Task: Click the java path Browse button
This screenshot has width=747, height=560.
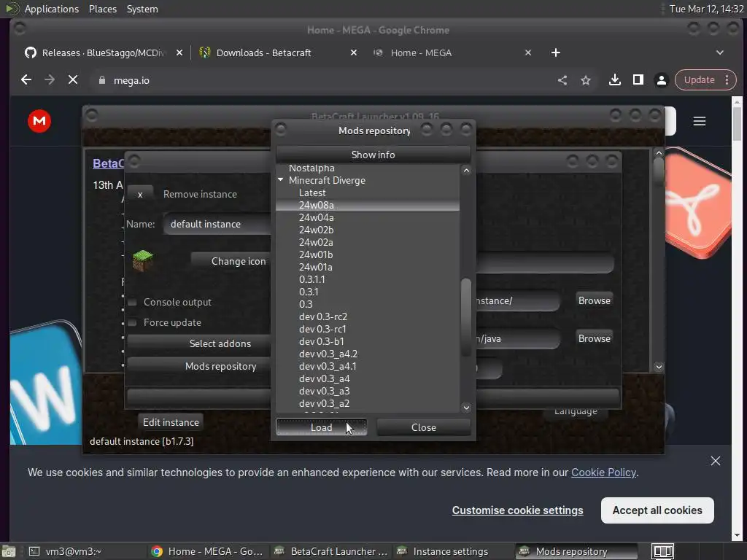Action: click(x=594, y=338)
